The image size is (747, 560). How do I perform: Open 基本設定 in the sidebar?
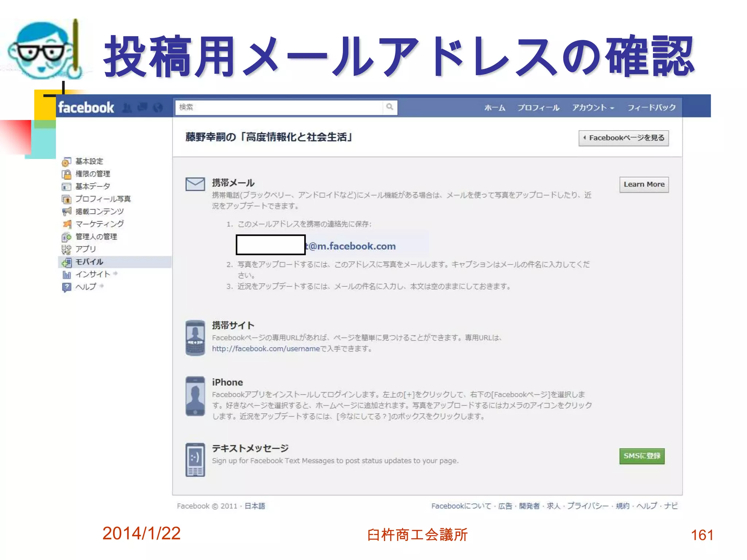[89, 161]
